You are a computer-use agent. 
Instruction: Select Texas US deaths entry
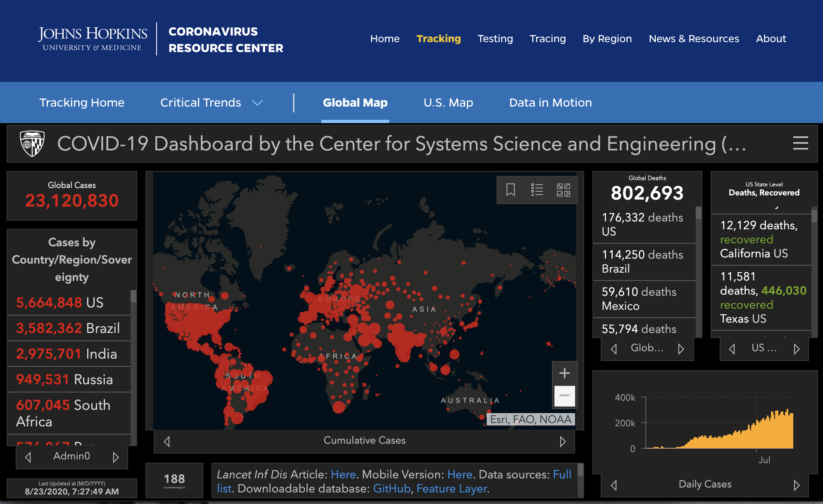[x=761, y=297]
